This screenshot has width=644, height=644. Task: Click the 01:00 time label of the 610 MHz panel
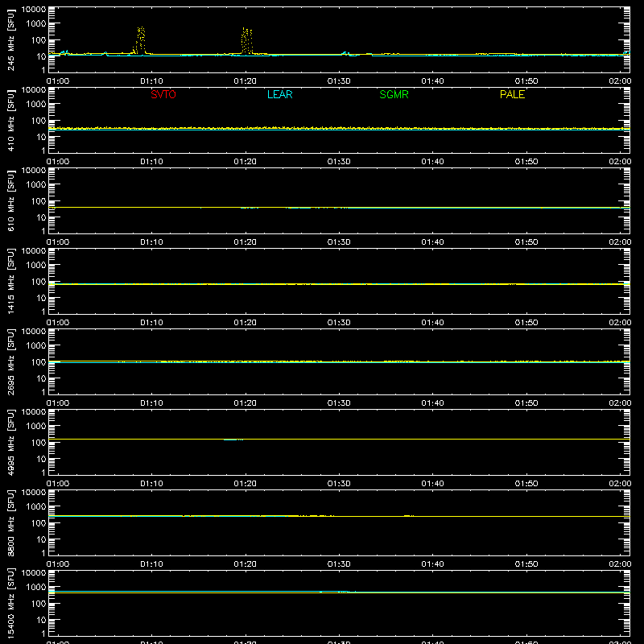point(58,242)
